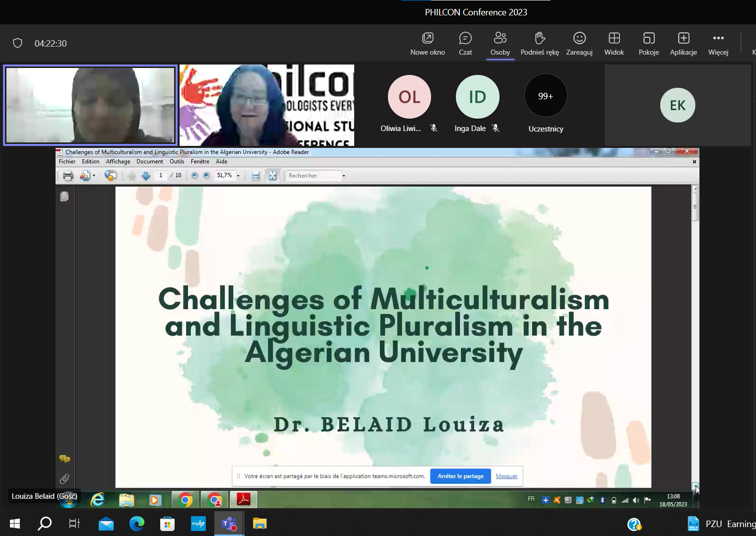The width and height of the screenshot is (756, 536).
Task: Open the Czat chat panel
Action: pos(465,44)
